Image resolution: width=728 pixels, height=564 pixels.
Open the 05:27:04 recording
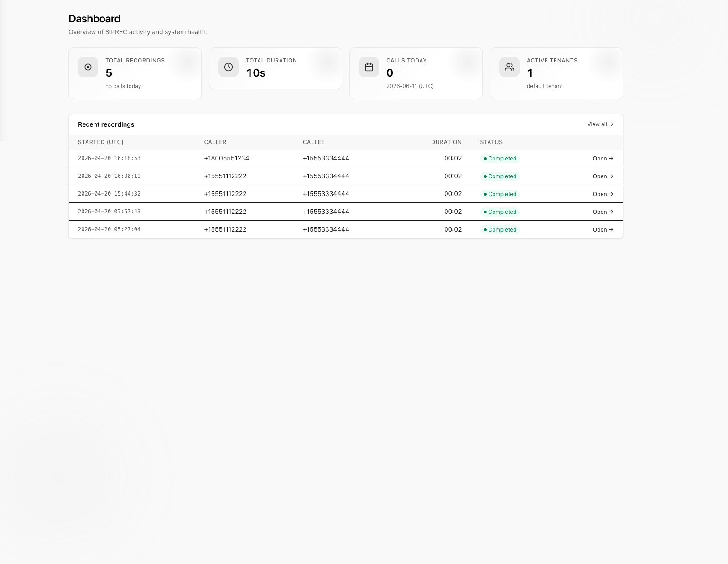(x=603, y=230)
